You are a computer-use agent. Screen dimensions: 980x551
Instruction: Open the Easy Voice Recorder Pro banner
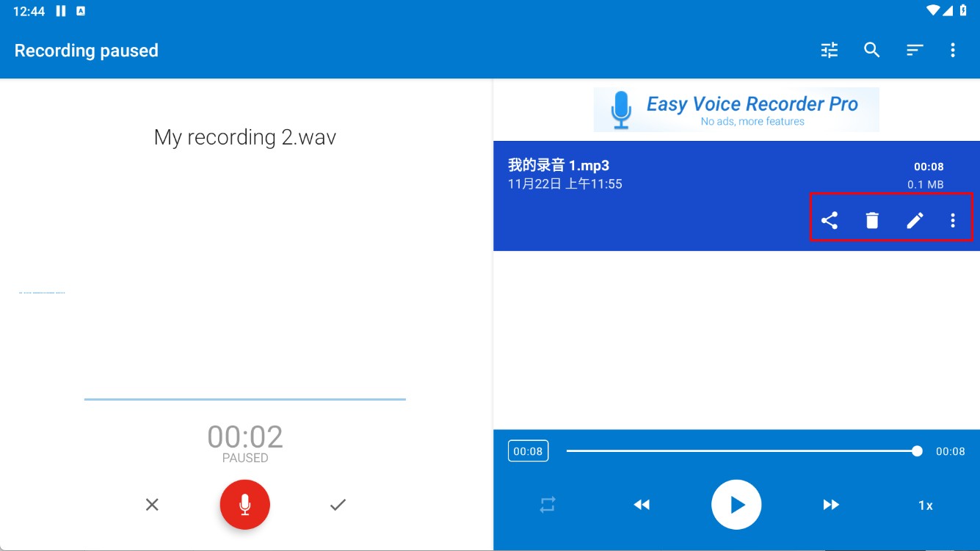736,110
